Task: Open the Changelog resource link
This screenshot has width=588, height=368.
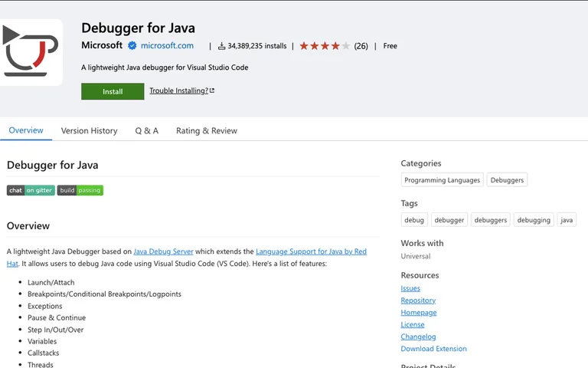Action: 418,337
